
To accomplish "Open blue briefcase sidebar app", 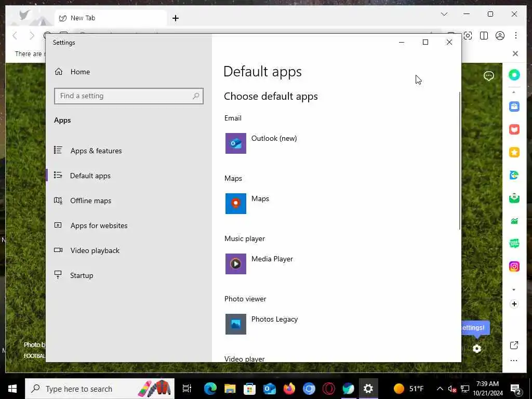I will point(514,107).
